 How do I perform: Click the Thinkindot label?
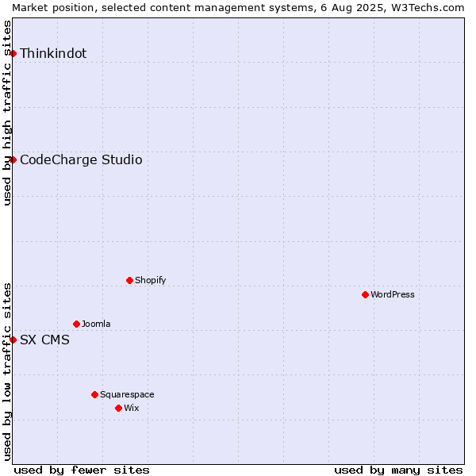pos(53,53)
